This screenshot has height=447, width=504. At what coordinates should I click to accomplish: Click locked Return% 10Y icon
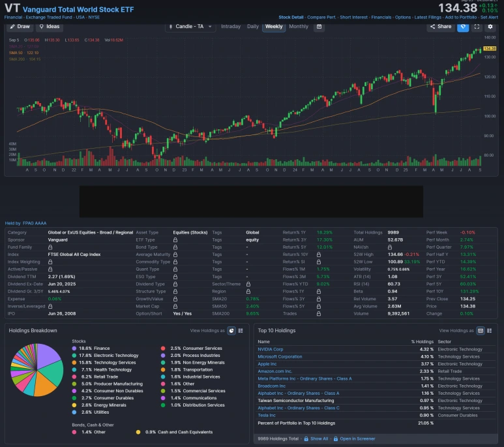[319, 254]
